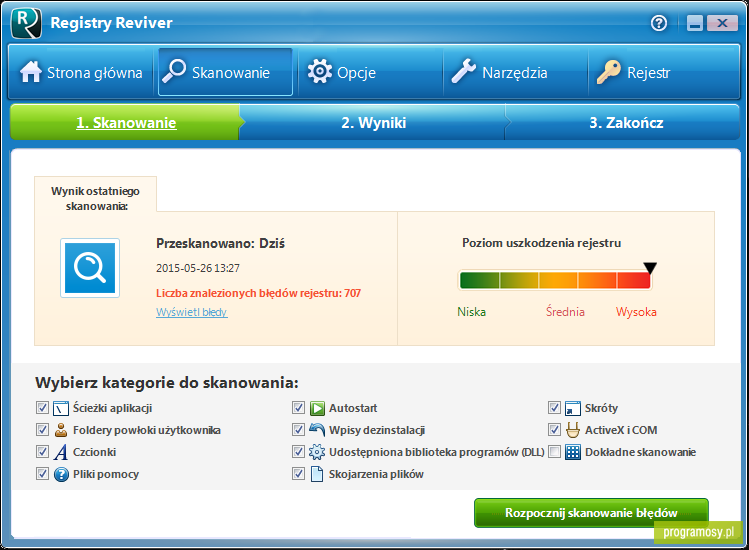Image resolution: width=749 pixels, height=550 pixels.
Task: Toggle Skojarzenia plików checkbox
Action: coord(299,474)
